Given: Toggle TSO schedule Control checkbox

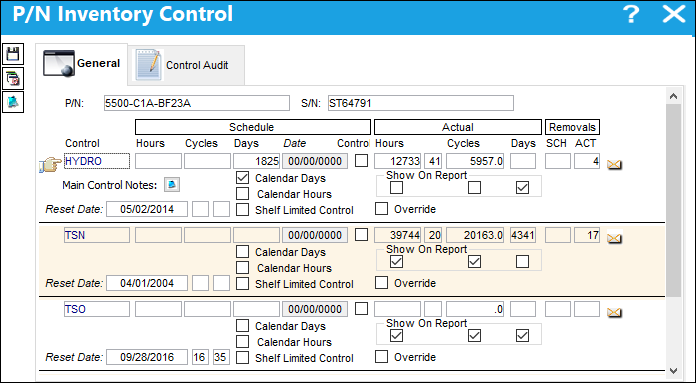Looking at the screenshot, I should click(x=362, y=309).
